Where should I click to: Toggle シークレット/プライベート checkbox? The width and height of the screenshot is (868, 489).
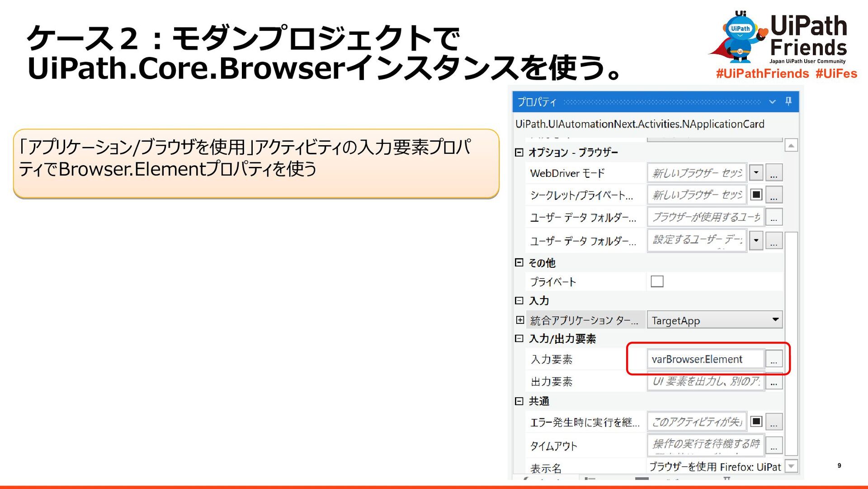(x=756, y=195)
